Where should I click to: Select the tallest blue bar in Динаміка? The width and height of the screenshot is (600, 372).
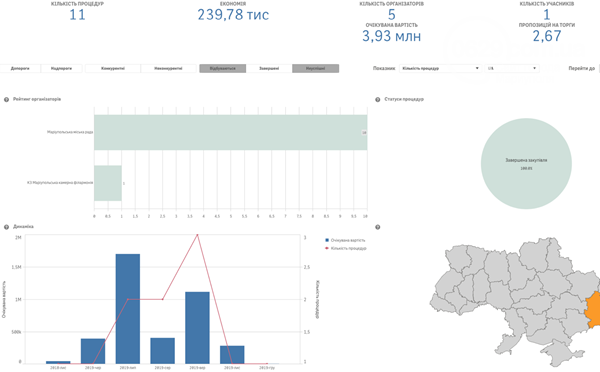point(128,309)
